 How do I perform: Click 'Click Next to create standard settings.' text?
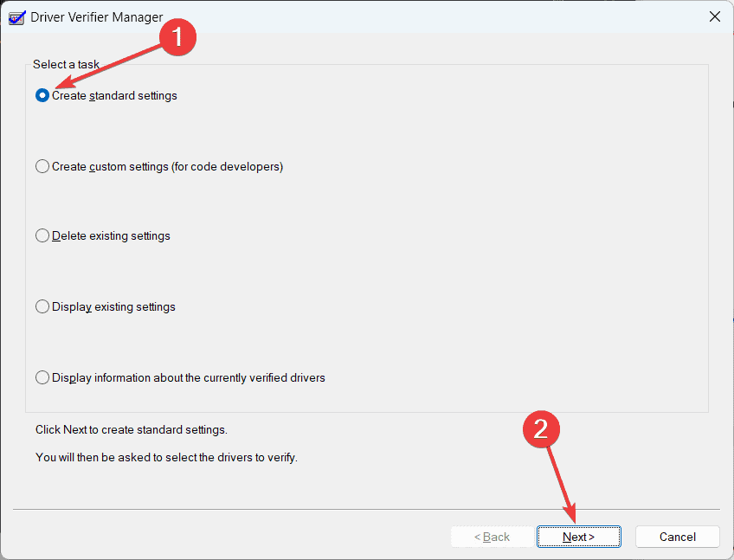132,429
